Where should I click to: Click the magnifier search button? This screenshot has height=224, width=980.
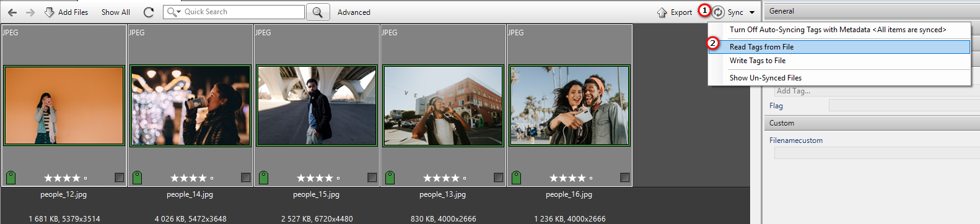coord(317,12)
